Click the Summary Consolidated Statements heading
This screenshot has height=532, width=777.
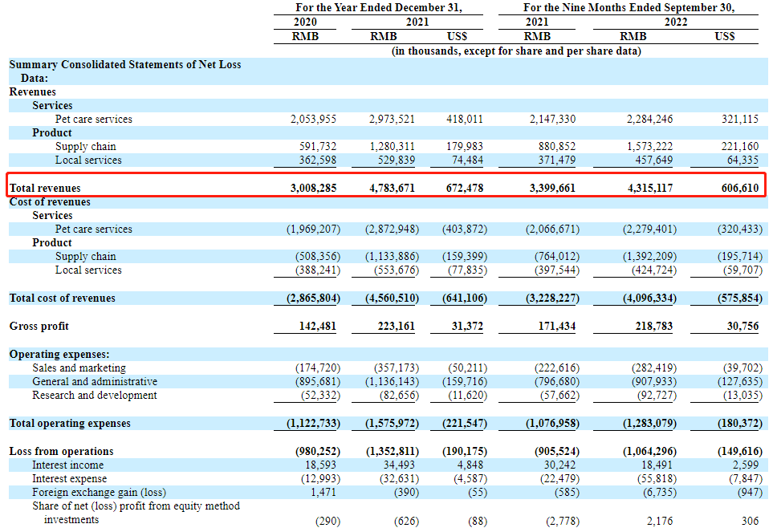coord(125,71)
